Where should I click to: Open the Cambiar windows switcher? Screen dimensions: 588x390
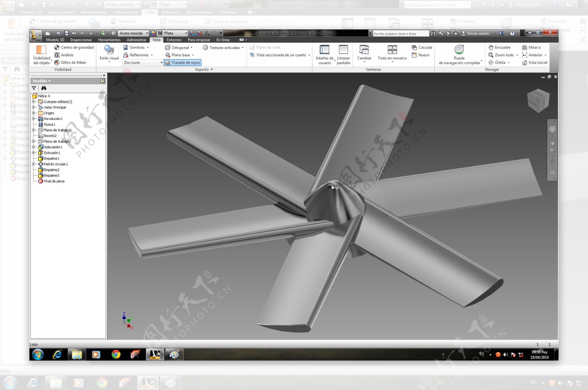point(364,53)
